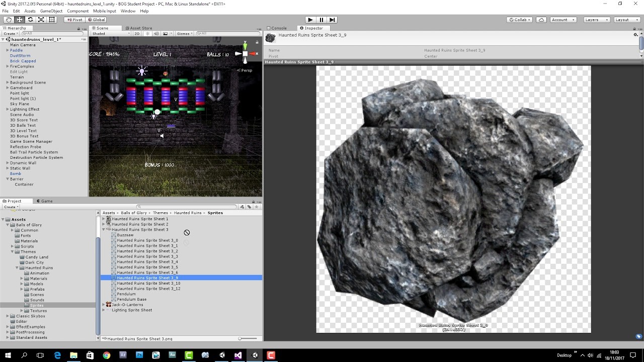The image size is (644, 362).
Task: Toggle scene lighting sun icon
Action: [147, 34]
